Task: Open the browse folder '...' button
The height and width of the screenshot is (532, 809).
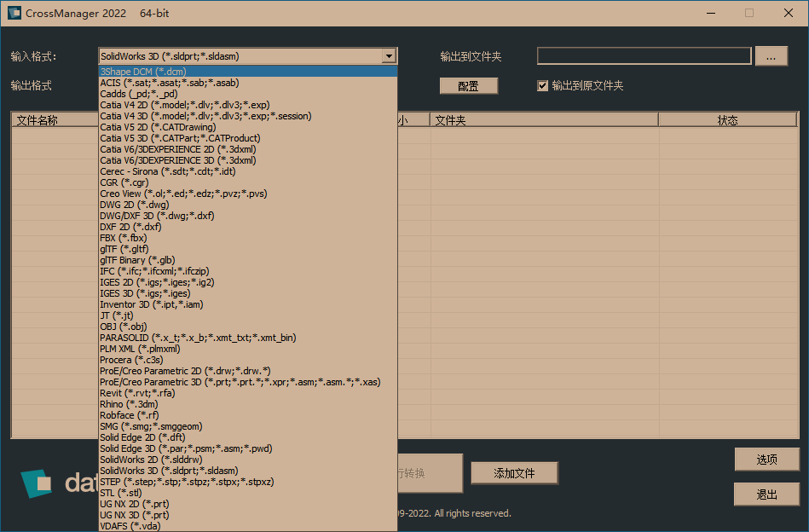Action: click(771, 56)
